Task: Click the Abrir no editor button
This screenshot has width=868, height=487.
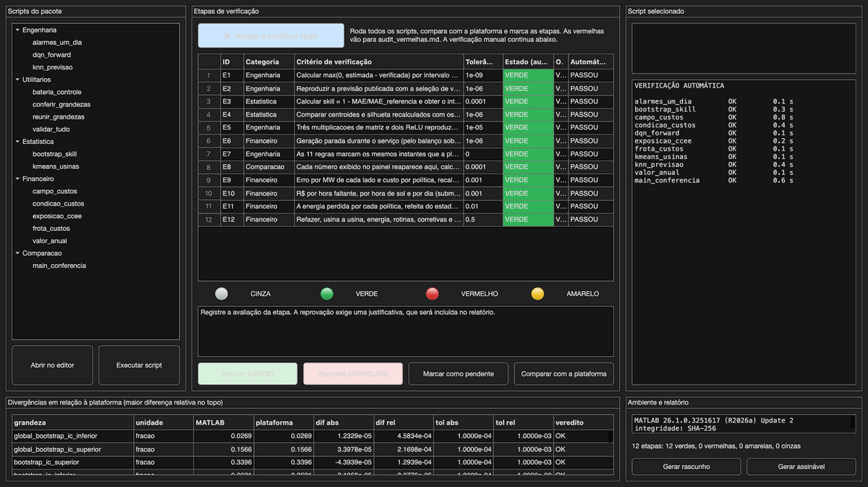Action: pyautogui.click(x=52, y=365)
